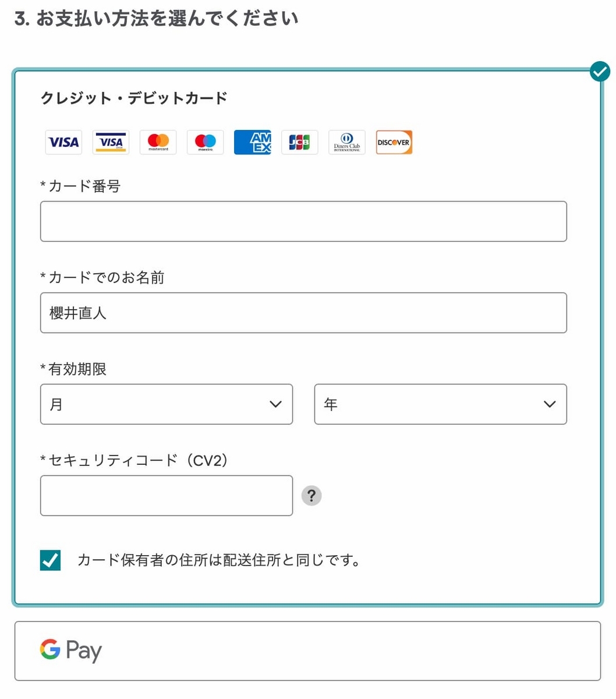616x699 pixels.
Task: Click the G Pay logo
Action: [70, 651]
